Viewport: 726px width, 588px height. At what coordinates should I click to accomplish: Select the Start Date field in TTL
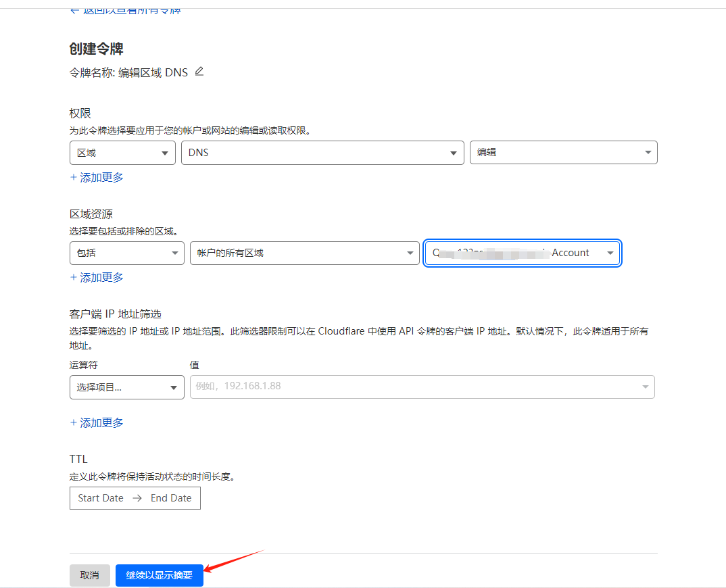pos(101,498)
